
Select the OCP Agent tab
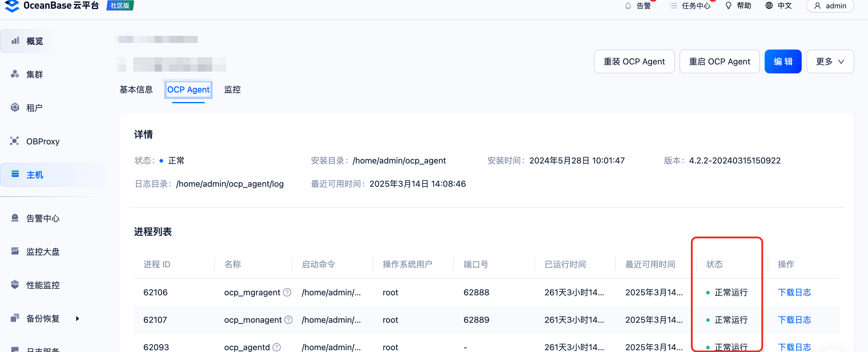point(188,89)
